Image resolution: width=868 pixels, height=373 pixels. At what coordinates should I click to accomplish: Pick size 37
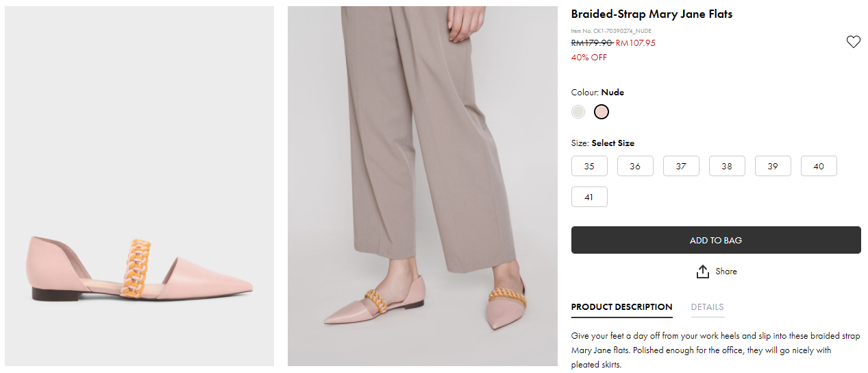point(681,166)
